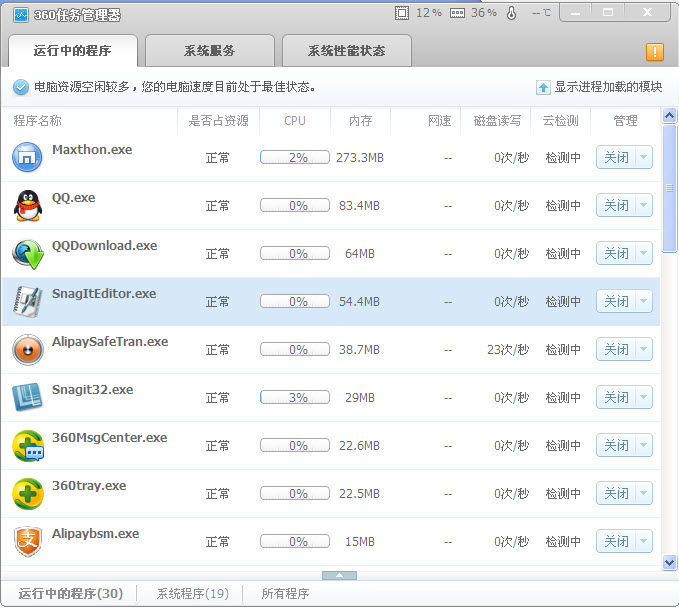Click the Alipaybsm.exe shield icon
The height and width of the screenshot is (609, 679).
click(28, 541)
